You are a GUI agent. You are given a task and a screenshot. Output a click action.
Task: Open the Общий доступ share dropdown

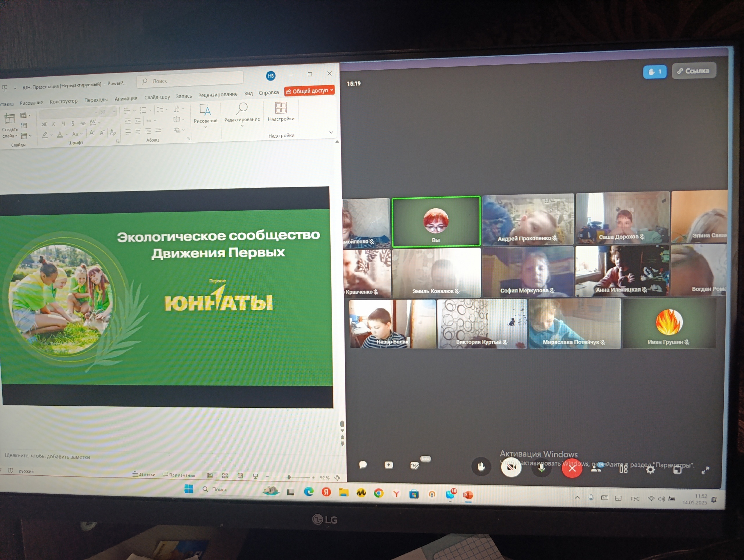[x=310, y=90]
